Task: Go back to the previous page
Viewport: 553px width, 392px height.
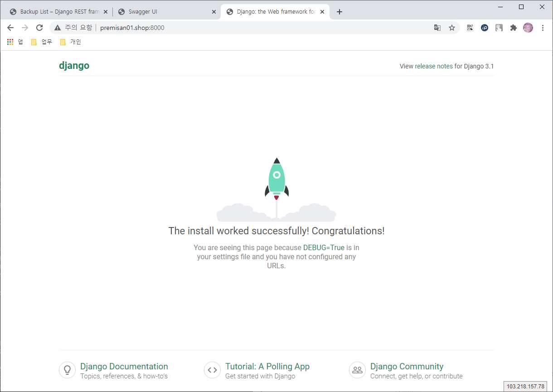Action: click(x=10, y=28)
